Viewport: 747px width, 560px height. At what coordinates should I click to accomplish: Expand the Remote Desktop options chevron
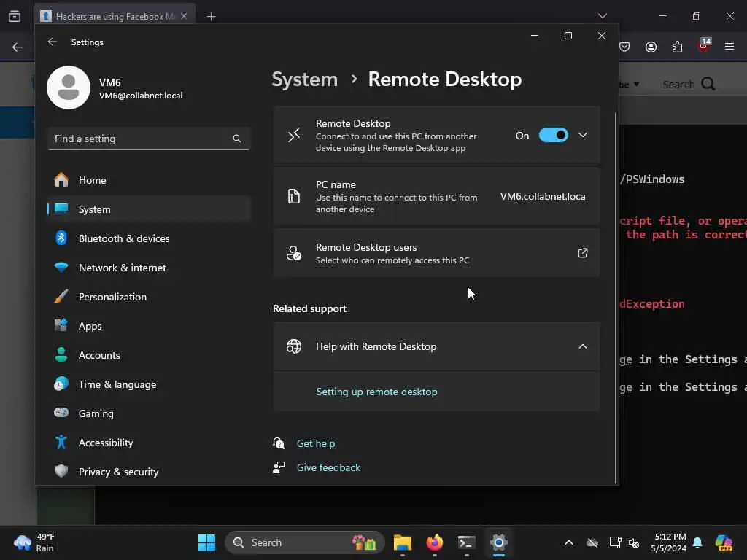tap(582, 135)
